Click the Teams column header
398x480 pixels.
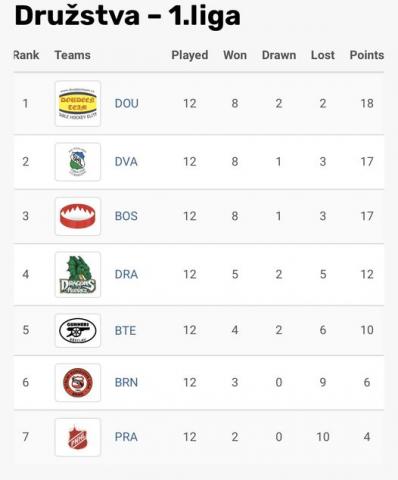73,55
